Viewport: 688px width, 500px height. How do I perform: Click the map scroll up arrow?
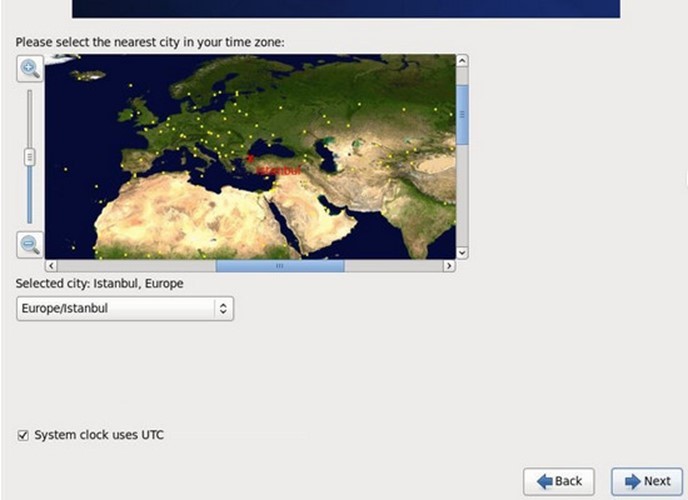462,61
